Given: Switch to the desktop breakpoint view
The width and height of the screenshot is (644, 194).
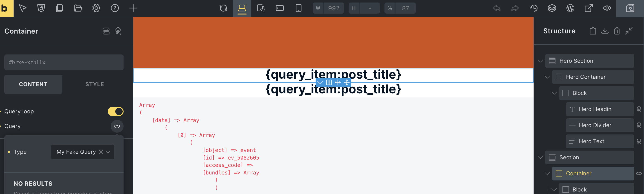Looking at the screenshot, I should point(242,8).
